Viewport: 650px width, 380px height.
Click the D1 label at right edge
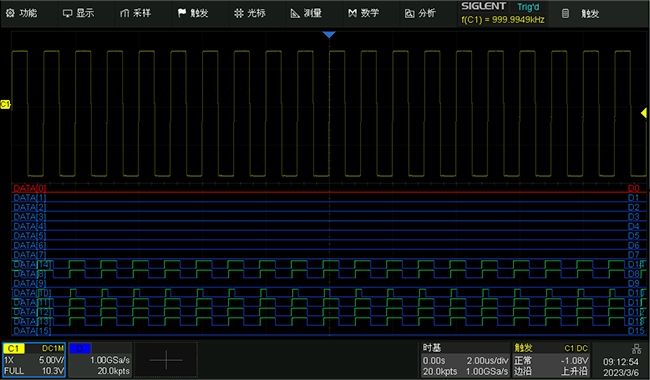pos(633,198)
